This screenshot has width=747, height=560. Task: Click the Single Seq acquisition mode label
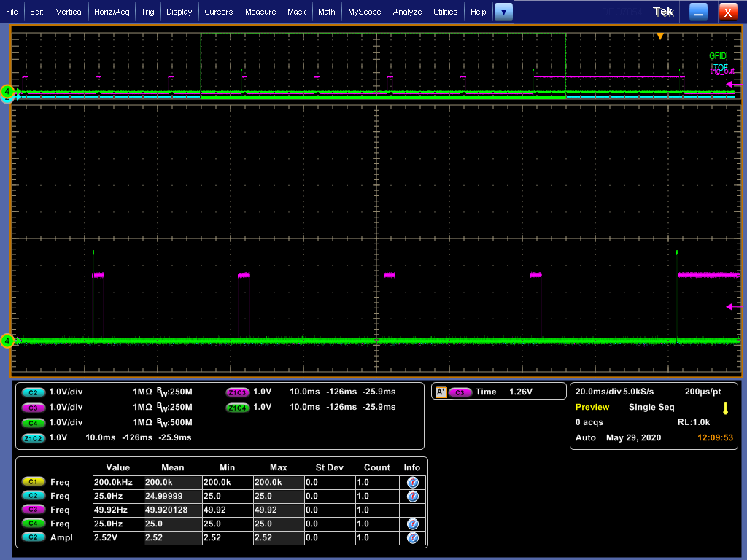(x=651, y=407)
